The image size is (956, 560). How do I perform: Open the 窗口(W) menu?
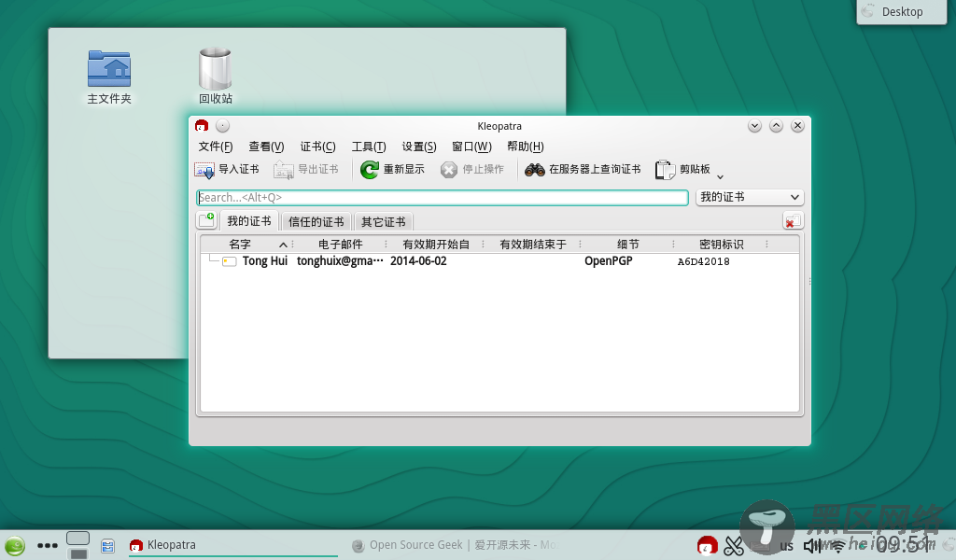(471, 147)
